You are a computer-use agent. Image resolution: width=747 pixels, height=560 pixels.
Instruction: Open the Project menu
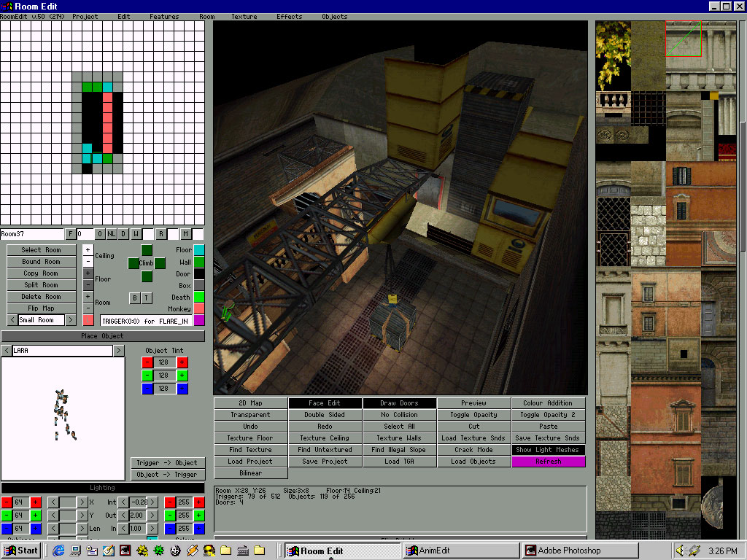tap(85, 17)
